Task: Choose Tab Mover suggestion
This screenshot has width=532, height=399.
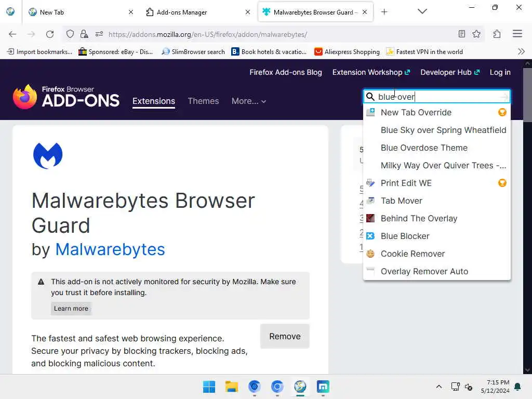Action: pyautogui.click(x=436, y=201)
